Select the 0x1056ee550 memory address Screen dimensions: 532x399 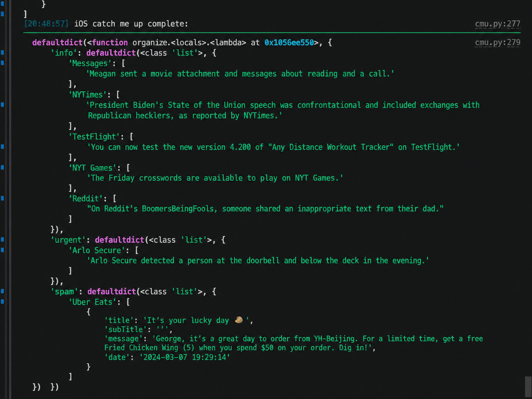[x=289, y=43]
